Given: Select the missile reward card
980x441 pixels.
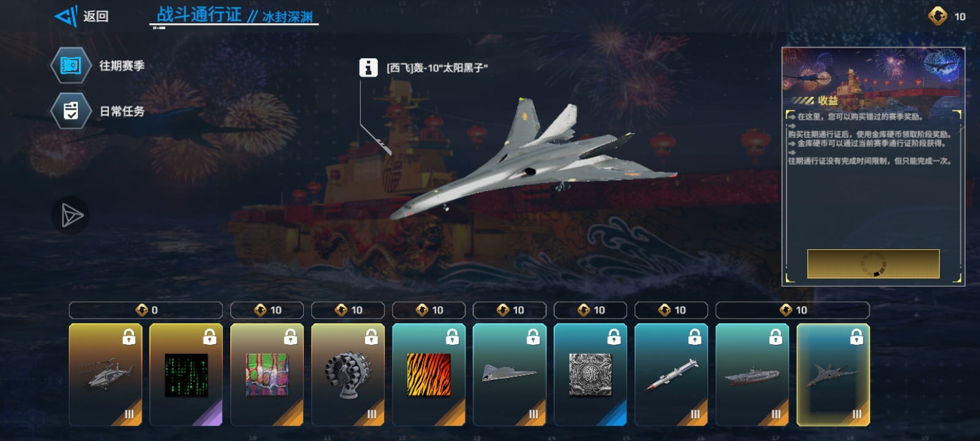Looking at the screenshot, I should tap(671, 374).
